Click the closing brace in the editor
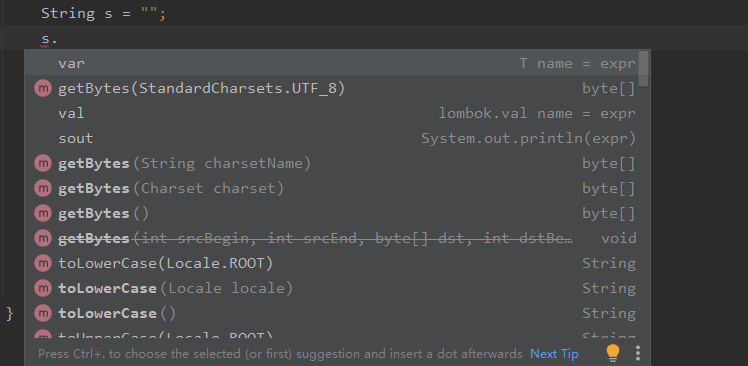The width and height of the screenshot is (748, 366). [x=10, y=314]
